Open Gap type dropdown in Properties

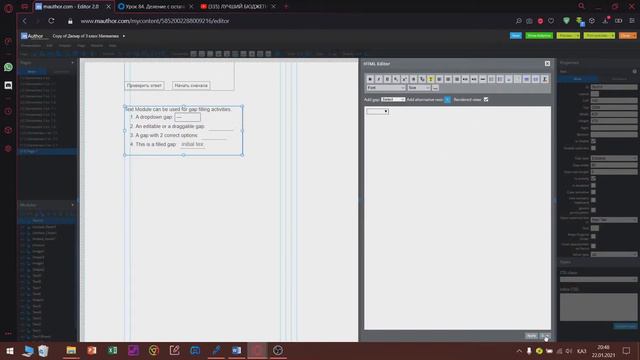[x=614, y=158]
